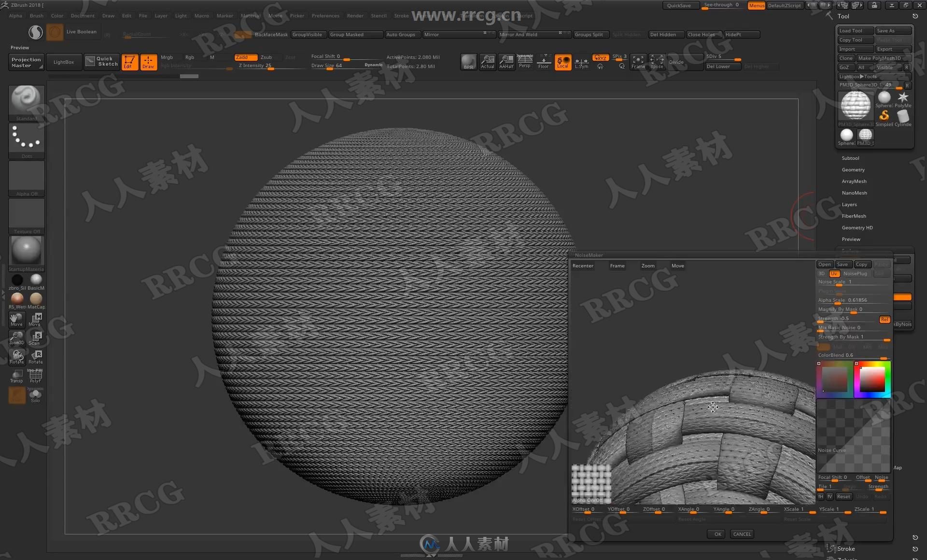Toggle XYZ rotation axis button

coord(600,57)
